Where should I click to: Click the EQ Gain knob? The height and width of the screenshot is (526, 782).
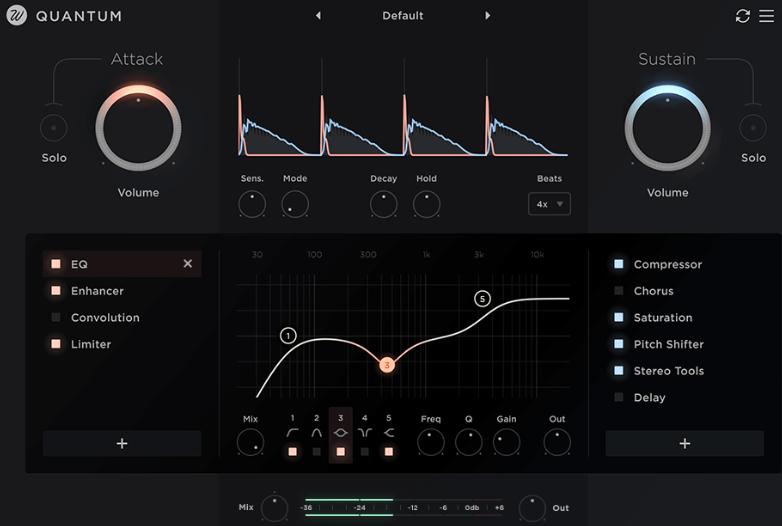(506, 442)
